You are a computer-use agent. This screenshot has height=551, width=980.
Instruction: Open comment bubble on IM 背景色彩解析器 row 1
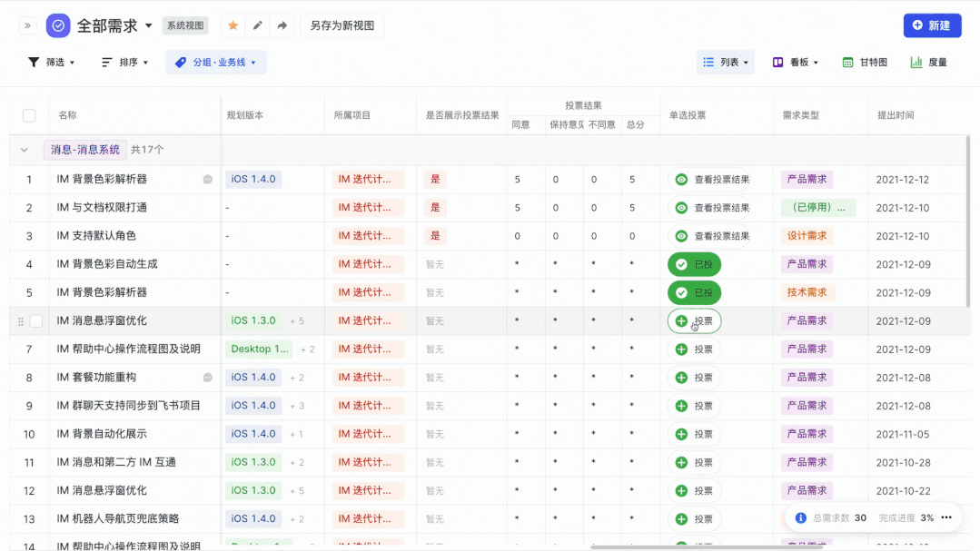[208, 180]
